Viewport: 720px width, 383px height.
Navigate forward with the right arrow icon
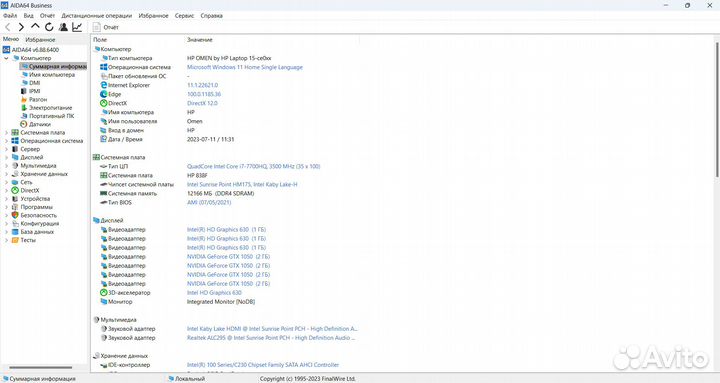pos(21,28)
